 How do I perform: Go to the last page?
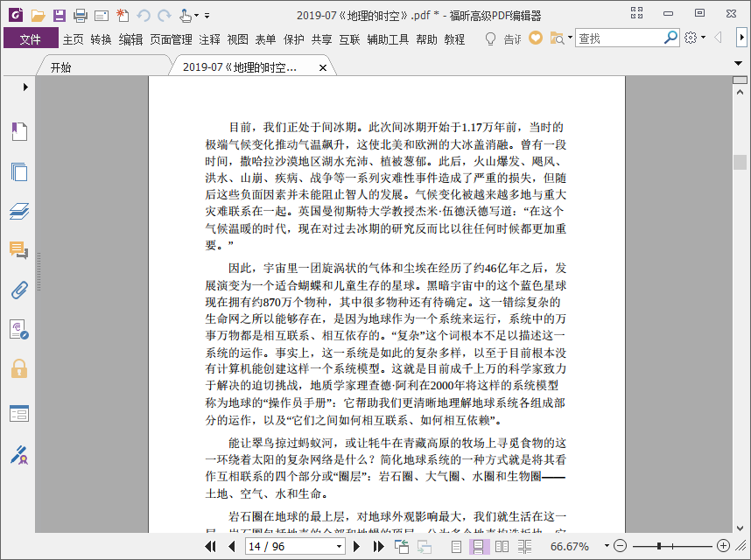(378, 546)
